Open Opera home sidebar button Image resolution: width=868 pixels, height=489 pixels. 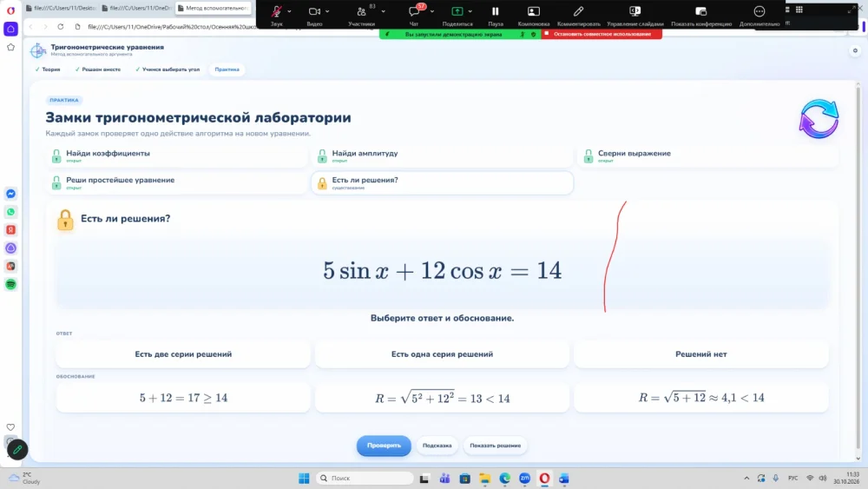tap(10, 29)
